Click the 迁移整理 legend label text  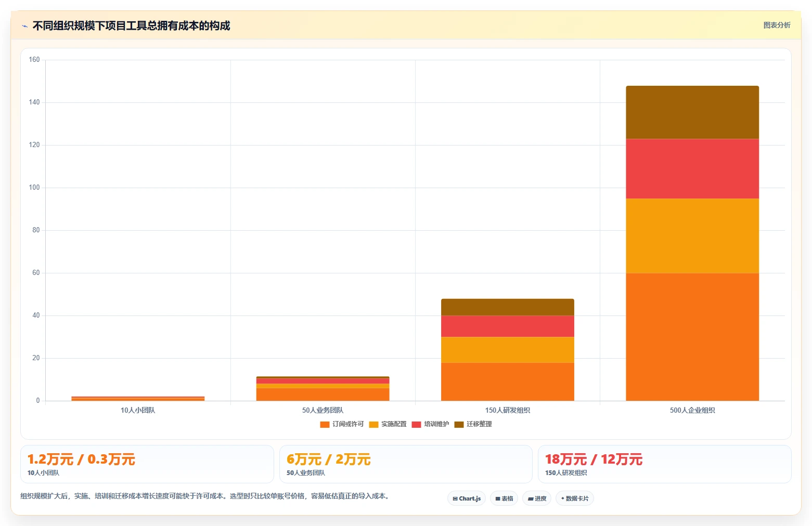479,424
